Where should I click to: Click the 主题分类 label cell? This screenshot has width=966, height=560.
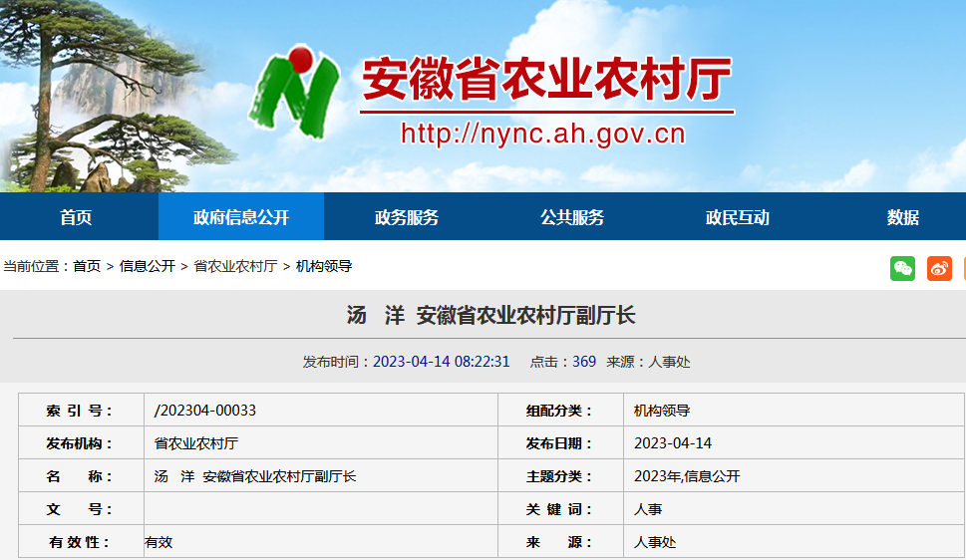[x=560, y=476]
